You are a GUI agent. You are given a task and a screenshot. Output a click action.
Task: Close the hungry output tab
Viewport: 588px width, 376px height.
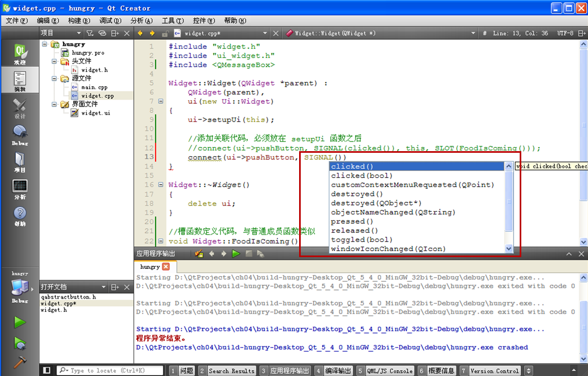pyautogui.click(x=166, y=267)
